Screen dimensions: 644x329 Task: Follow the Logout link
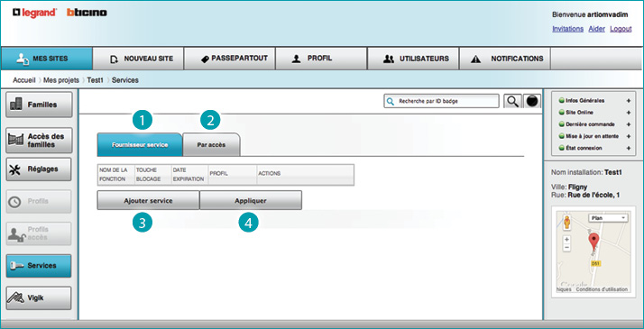coord(621,29)
